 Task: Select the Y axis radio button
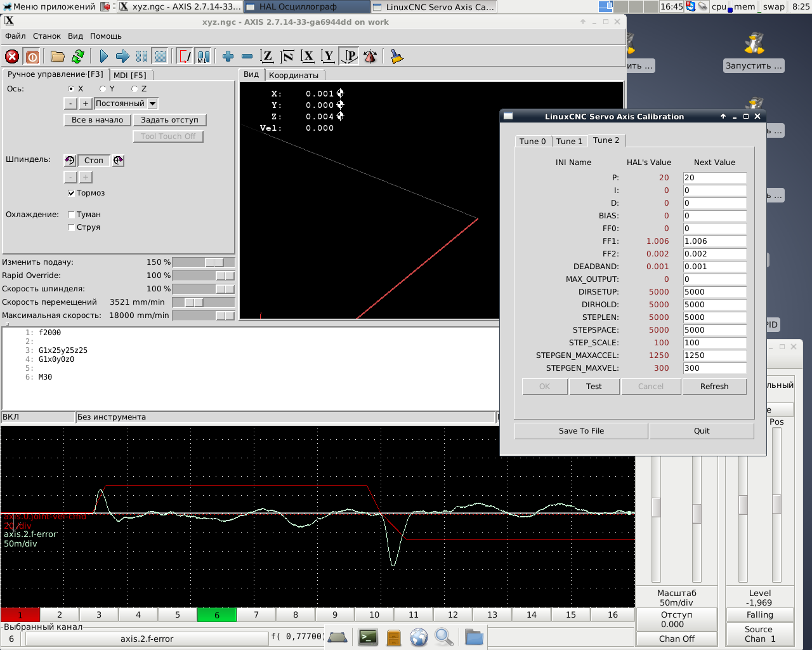103,89
